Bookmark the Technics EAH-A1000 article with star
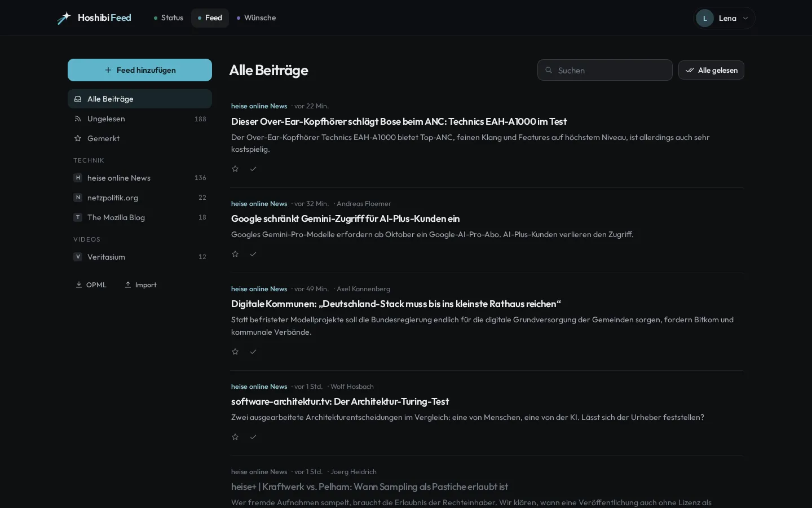Image resolution: width=812 pixels, height=508 pixels. [235, 169]
